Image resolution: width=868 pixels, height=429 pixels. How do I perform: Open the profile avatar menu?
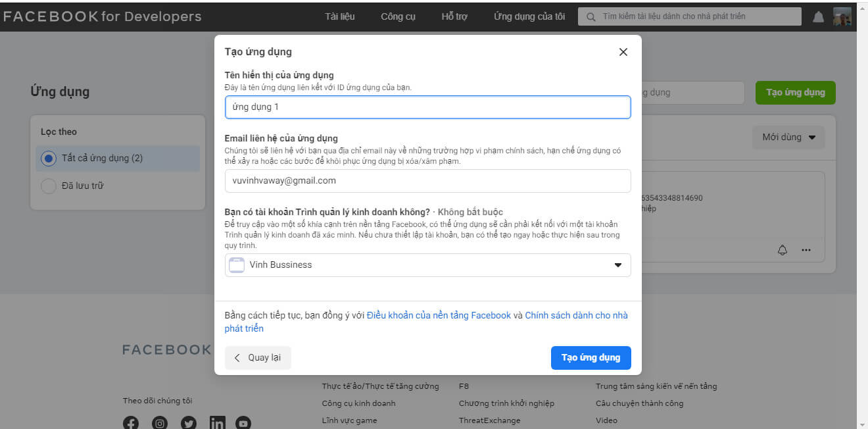click(842, 17)
